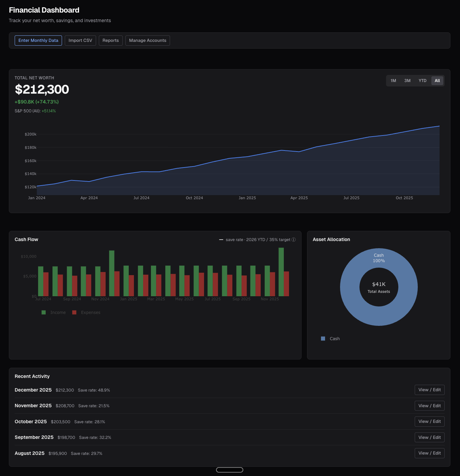Click the Cash Flow panel heading

click(x=26, y=240)
